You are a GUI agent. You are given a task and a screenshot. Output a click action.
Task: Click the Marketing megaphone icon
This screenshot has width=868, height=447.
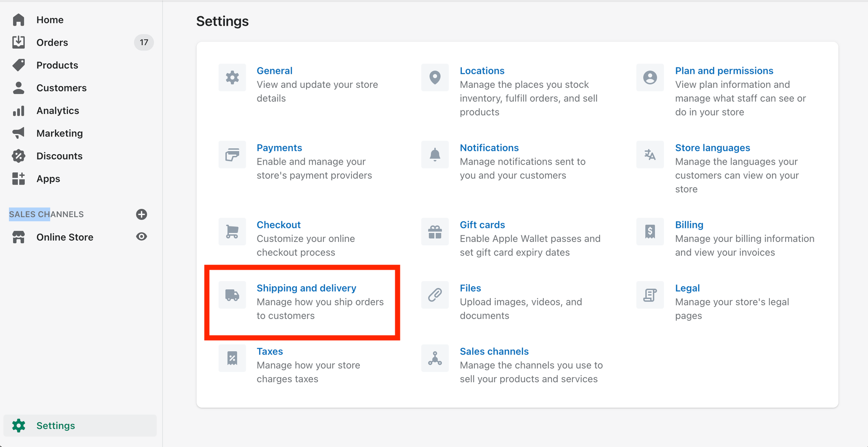point(18,133)
